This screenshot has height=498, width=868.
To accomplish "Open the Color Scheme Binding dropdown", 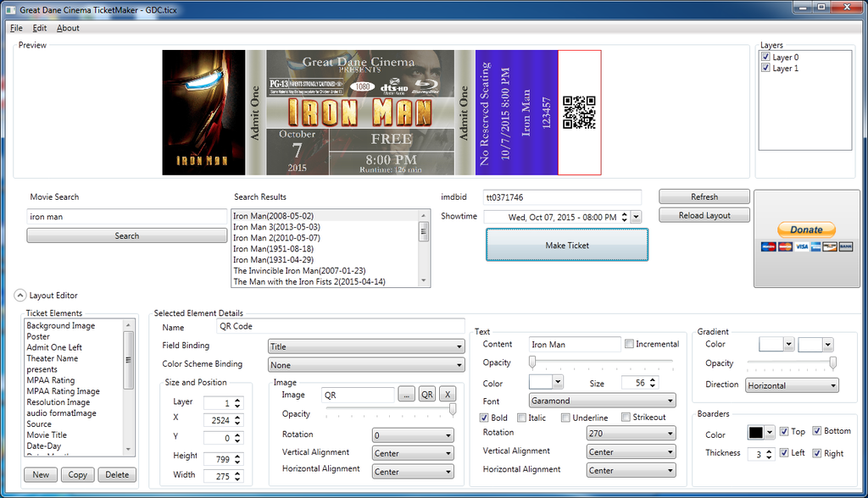I will [366, 365].
